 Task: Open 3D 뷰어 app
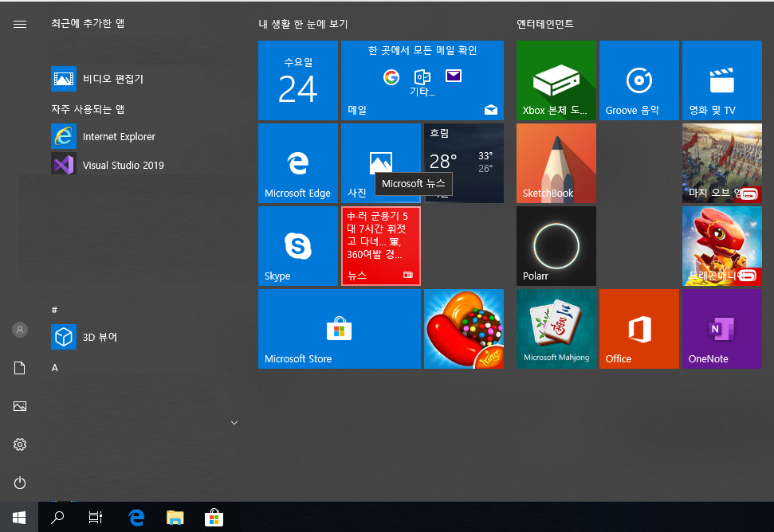coord(84,337)
